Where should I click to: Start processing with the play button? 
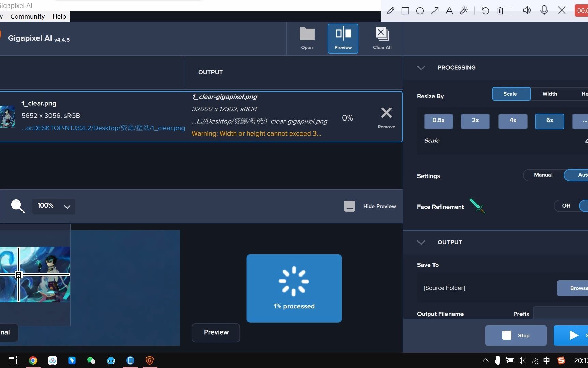point(571,336)
